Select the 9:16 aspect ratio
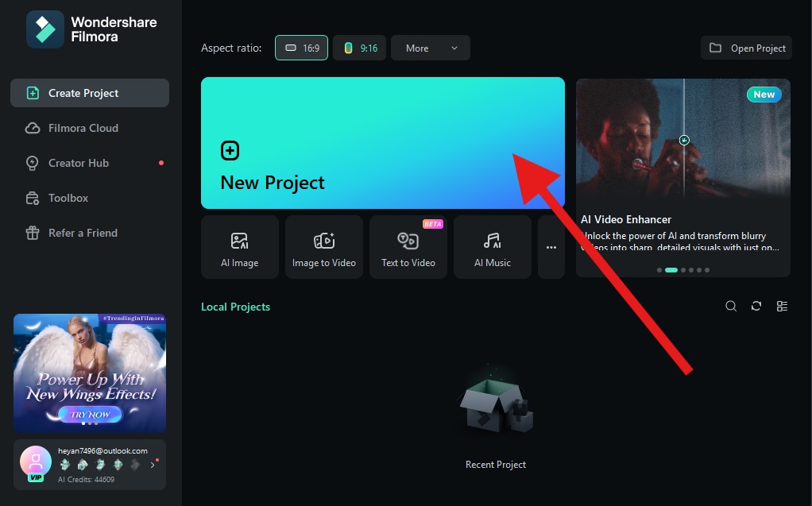Viewport: 812px width, 506px height. [x=359, y=48]
